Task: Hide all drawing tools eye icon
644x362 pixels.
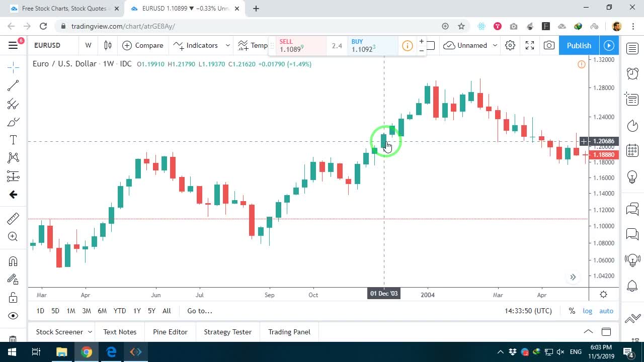Action: point(13,316)
